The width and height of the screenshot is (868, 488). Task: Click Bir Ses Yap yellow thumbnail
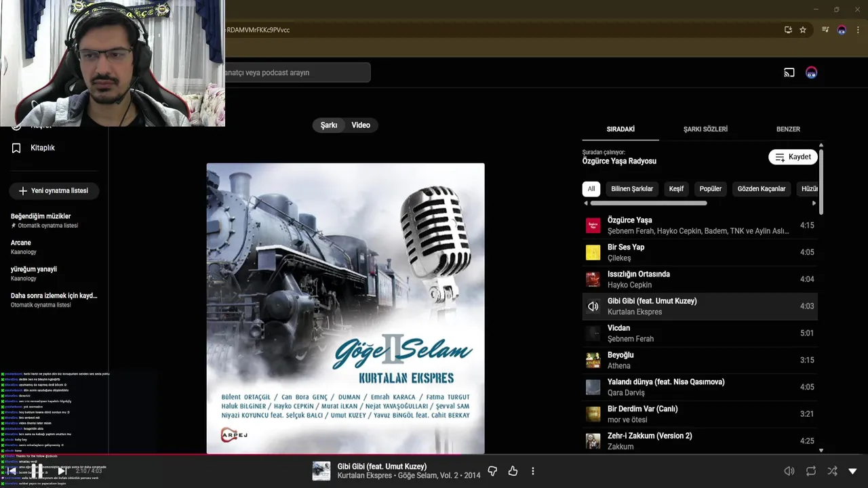[x=593, y=253]
